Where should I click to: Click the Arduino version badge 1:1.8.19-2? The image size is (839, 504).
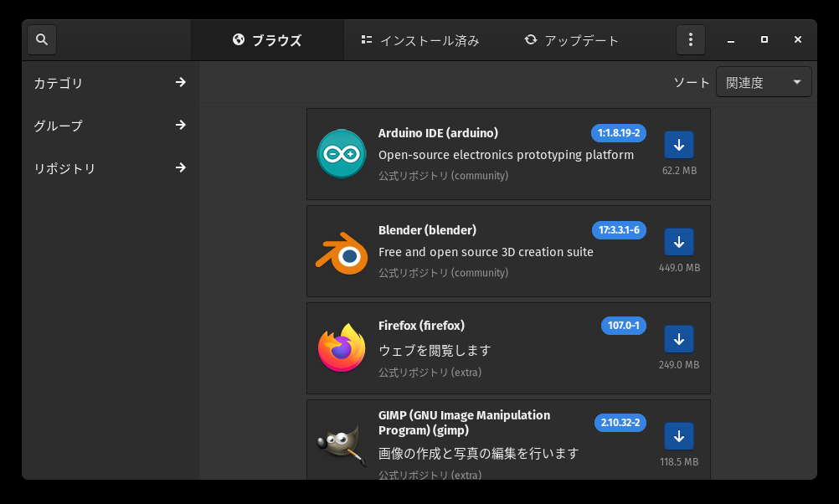pyautogui.click(x=619, y=133)
